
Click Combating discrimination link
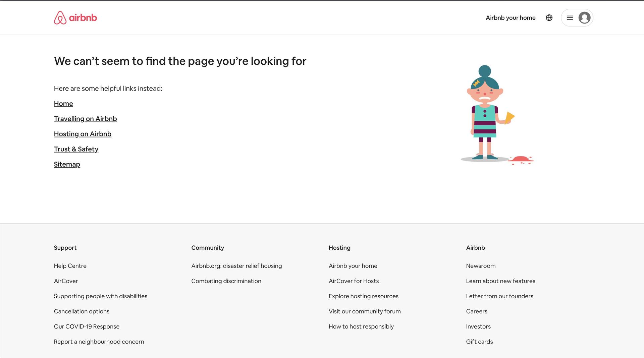tap(226, 281)
